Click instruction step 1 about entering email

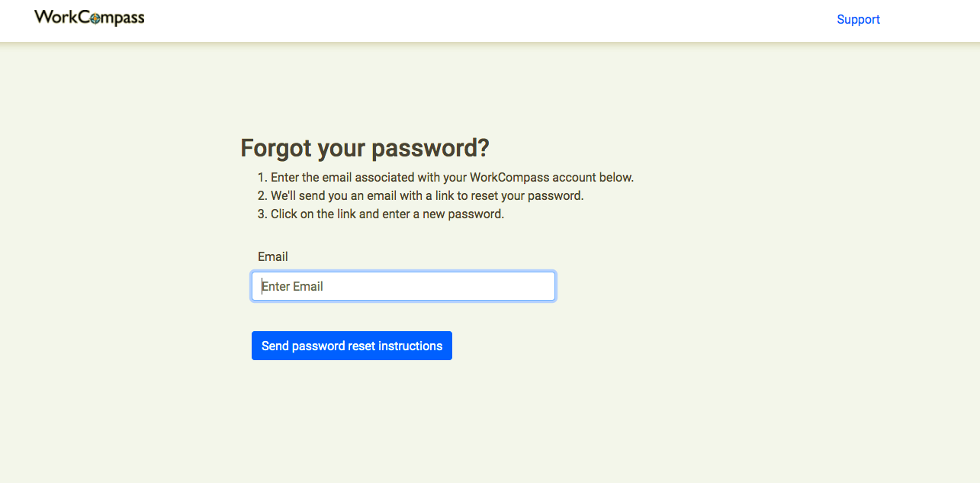point(451,178)
